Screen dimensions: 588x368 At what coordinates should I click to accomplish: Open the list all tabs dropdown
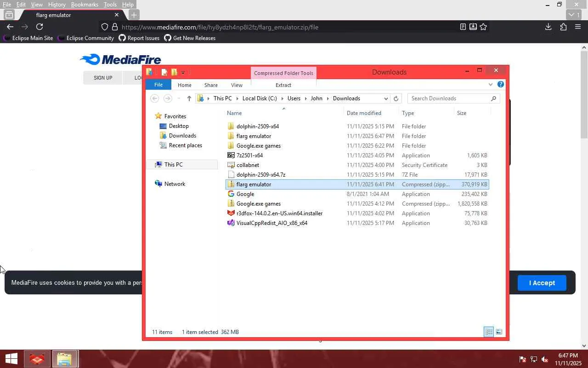pos(573,15)
